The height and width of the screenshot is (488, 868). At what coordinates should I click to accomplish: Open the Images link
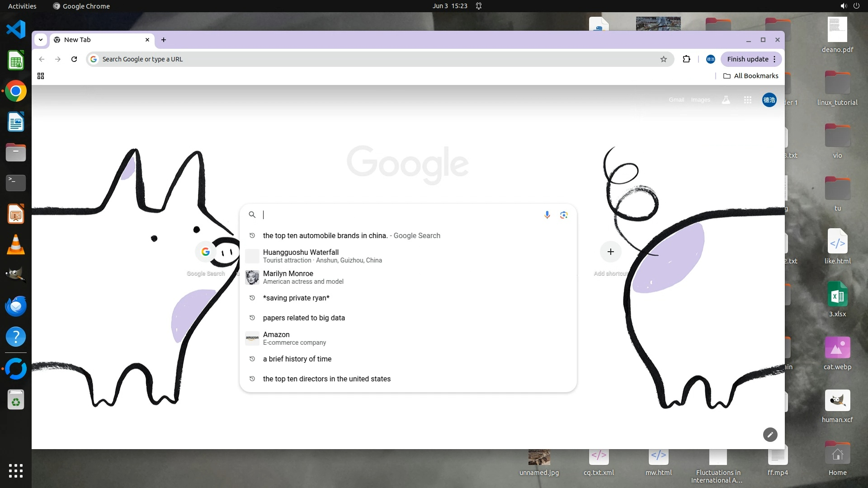(x=700, y=100)
